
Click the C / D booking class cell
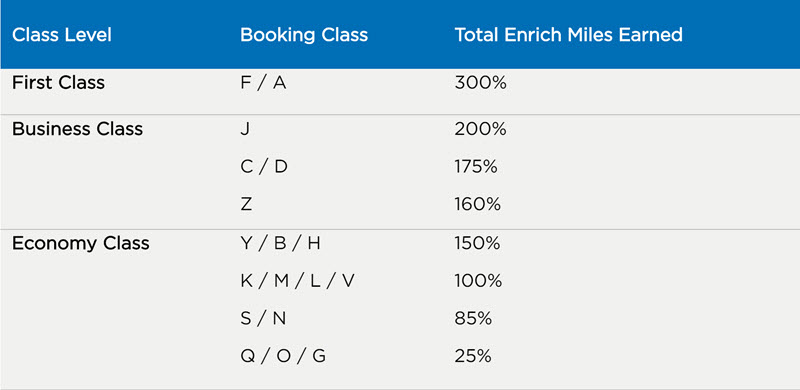point(264,167)
